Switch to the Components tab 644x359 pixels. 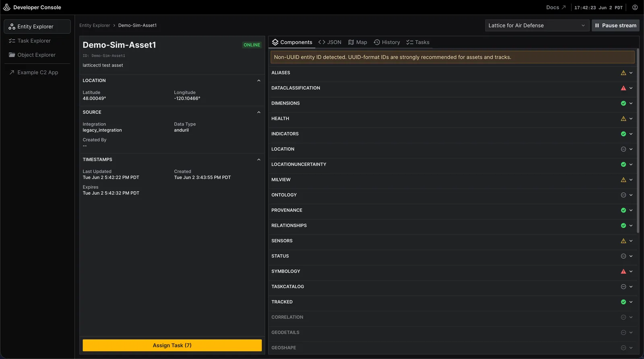[x=292, y=42]
